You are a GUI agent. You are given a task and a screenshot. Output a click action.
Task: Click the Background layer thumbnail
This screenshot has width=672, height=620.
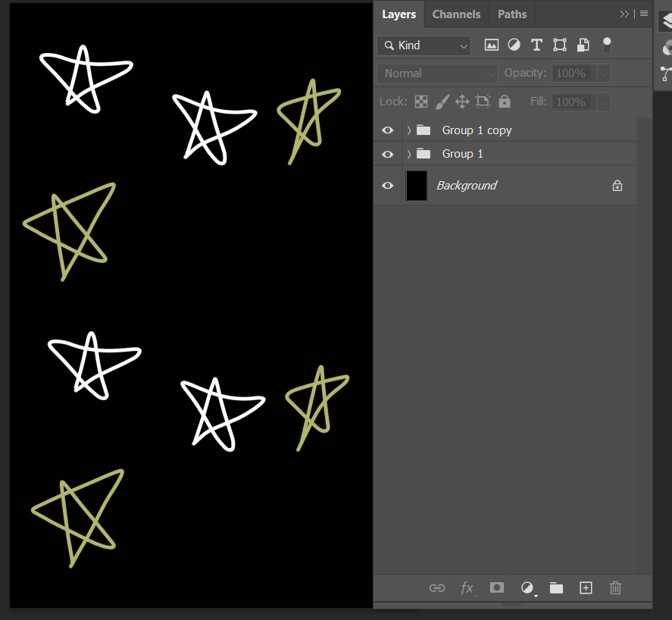416,185
